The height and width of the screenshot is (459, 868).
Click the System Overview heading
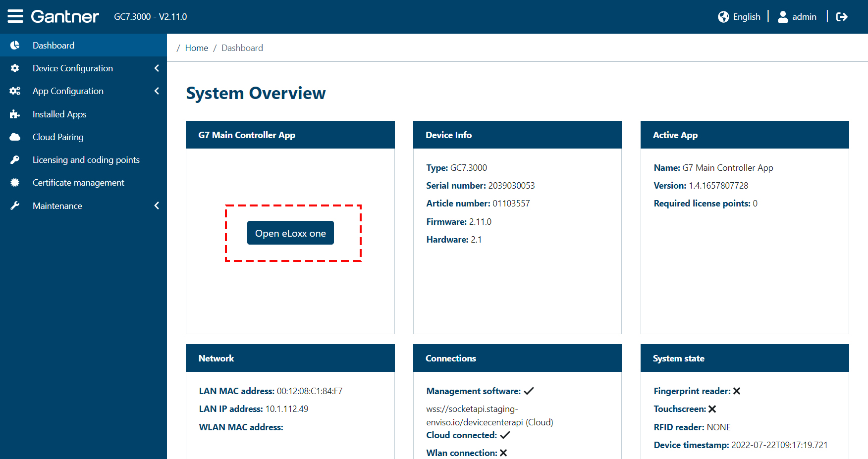256,93
